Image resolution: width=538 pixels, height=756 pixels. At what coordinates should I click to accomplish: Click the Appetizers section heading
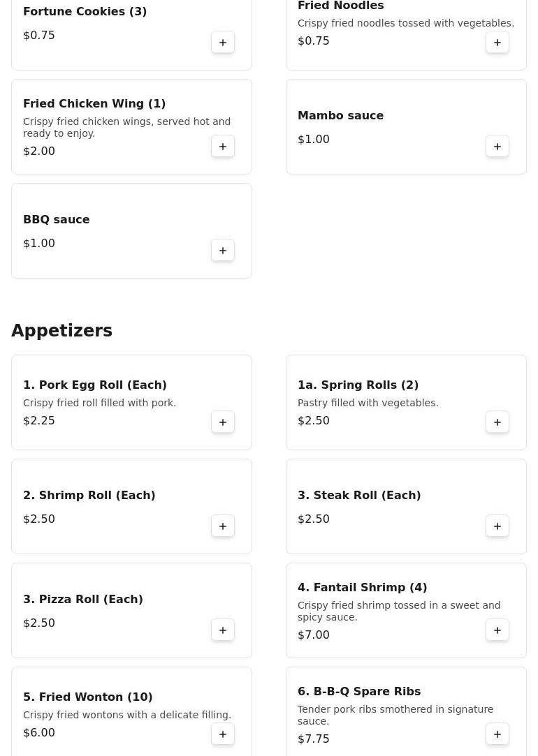pyautogui.click(x=61, y=331)
